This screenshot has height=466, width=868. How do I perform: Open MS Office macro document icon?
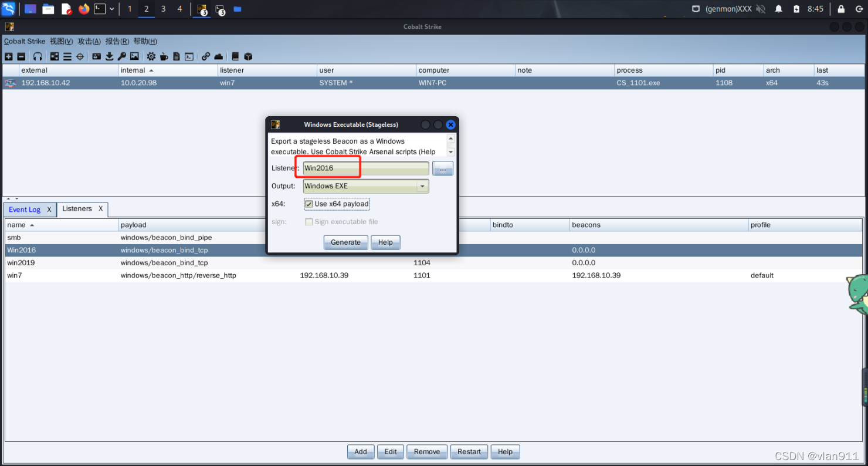click(x=177, y=56)
